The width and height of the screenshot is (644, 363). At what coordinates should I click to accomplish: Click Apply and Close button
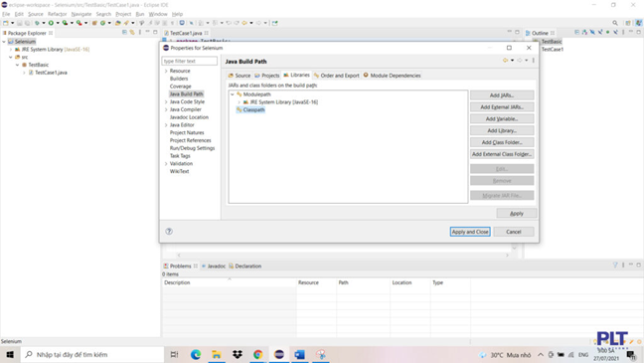coord(470,232)
